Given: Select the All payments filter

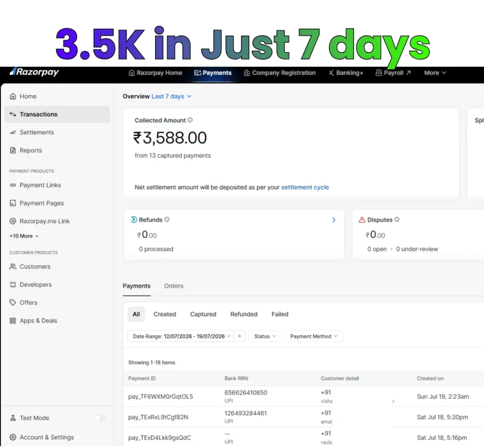Looking at the screenshot, I should (x=136, y=314).
